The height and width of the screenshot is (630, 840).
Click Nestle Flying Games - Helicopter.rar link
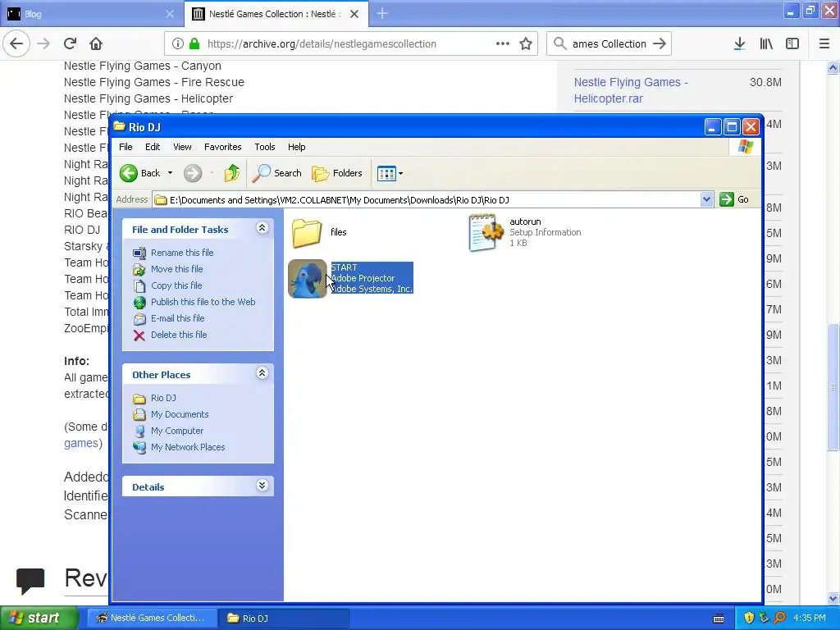[631, 90]
